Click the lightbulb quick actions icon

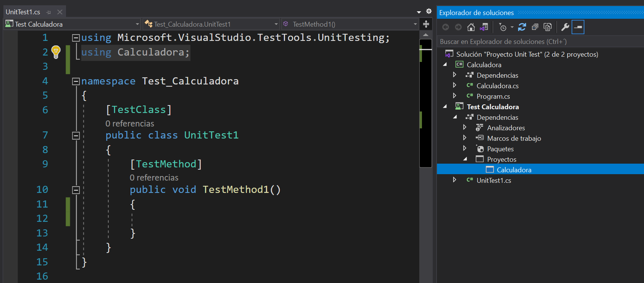coord(56,52)
